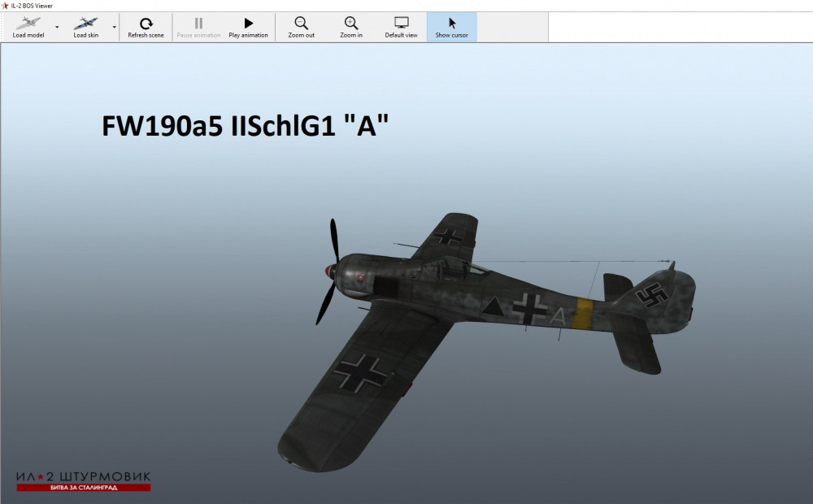
Task: Click the IL-2 BOS Viewer app icon
Action: tap(5, 6)
